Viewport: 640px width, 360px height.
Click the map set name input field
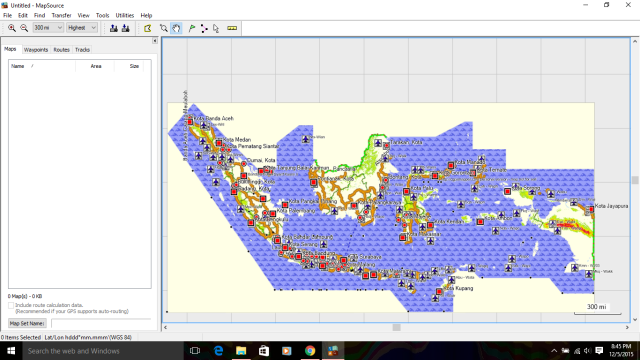coord(101,323)
